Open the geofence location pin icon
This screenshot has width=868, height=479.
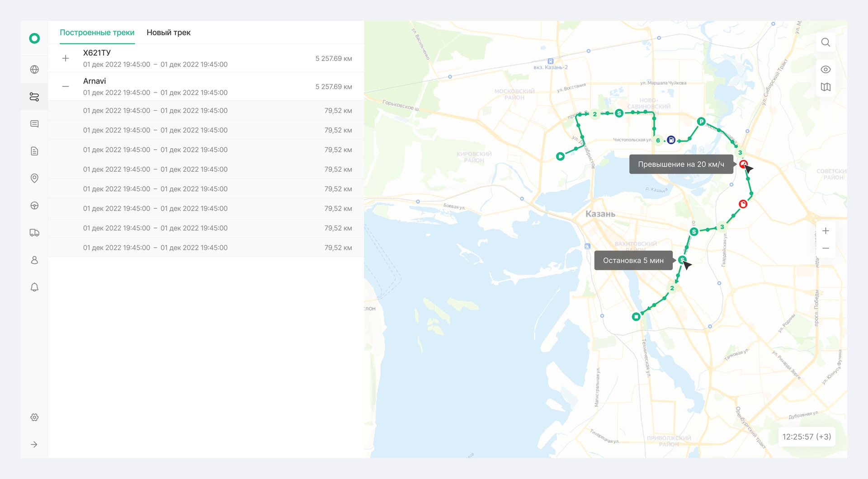[34, 178]
